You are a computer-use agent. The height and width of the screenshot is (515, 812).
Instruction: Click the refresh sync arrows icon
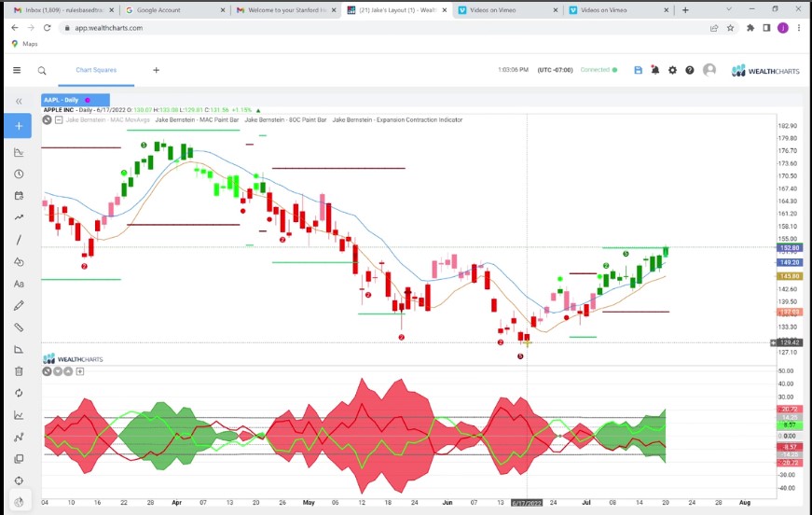[19, 393]
